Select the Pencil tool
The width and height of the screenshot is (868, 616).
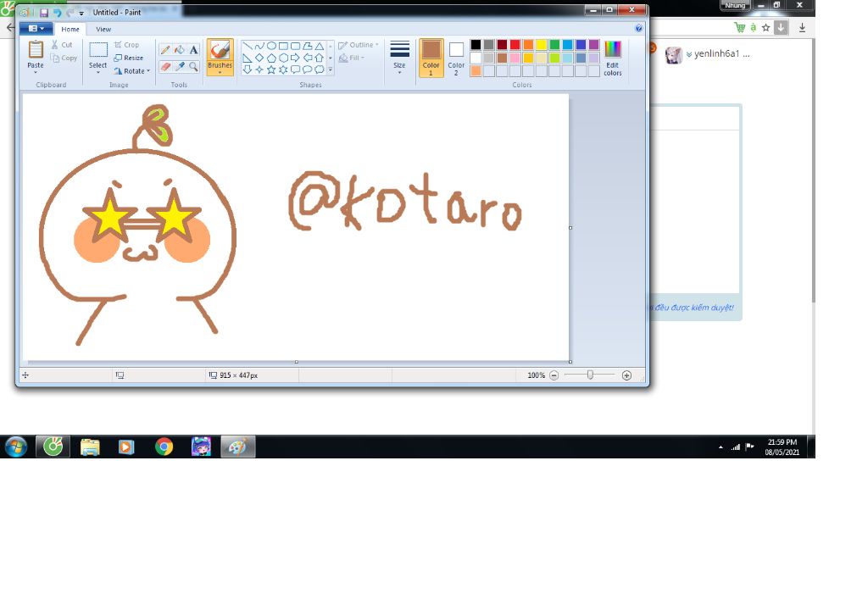click(165, 50)
